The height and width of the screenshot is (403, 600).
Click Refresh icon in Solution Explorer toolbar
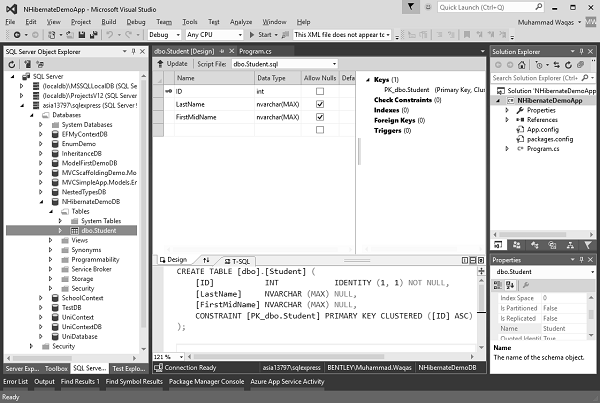pyautogui.click(x=569, y=65)
